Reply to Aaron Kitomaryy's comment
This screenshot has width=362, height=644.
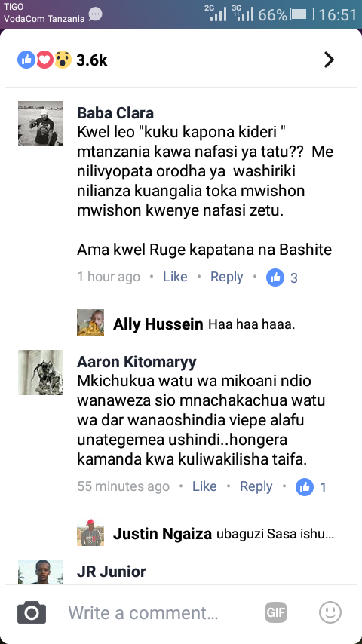[256, 486]
